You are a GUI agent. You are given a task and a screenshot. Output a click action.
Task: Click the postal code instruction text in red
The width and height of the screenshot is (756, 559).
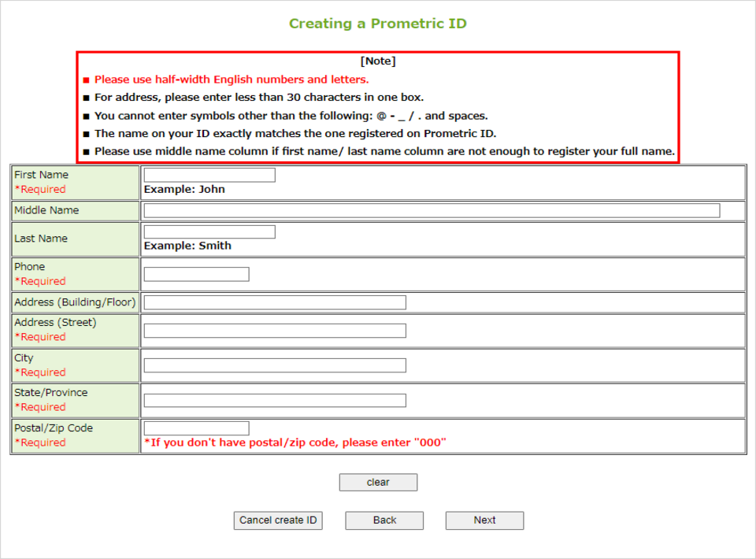click(x=294, y=442)
